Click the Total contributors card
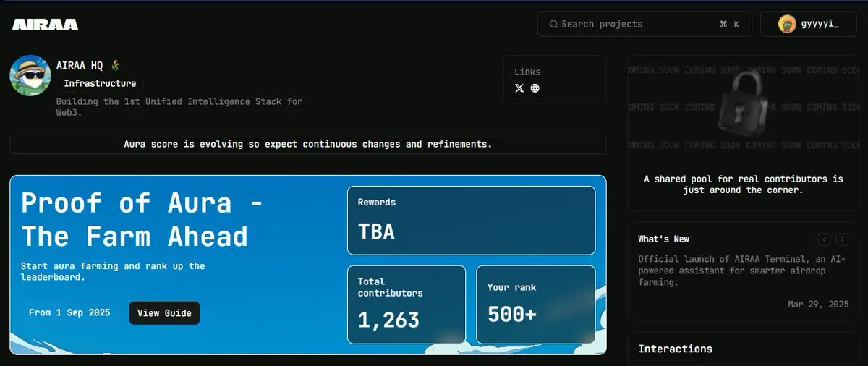The image size is (868, 366). 407,305
